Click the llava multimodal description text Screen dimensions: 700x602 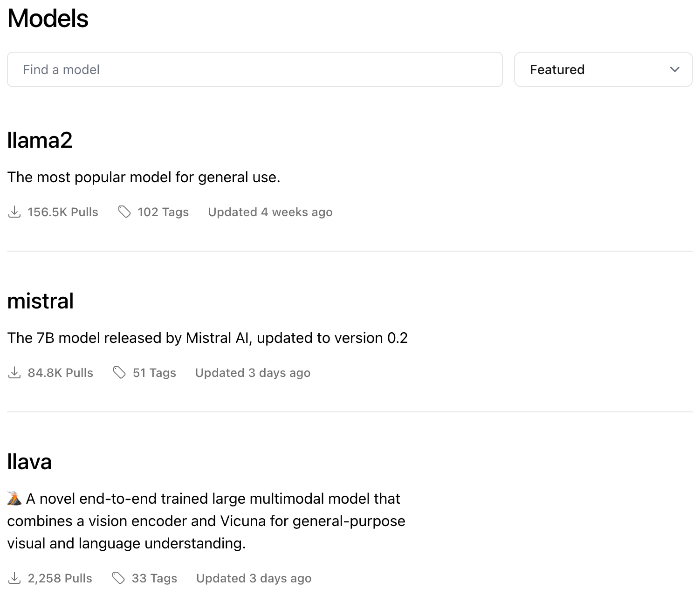click(x=206, y=521)
